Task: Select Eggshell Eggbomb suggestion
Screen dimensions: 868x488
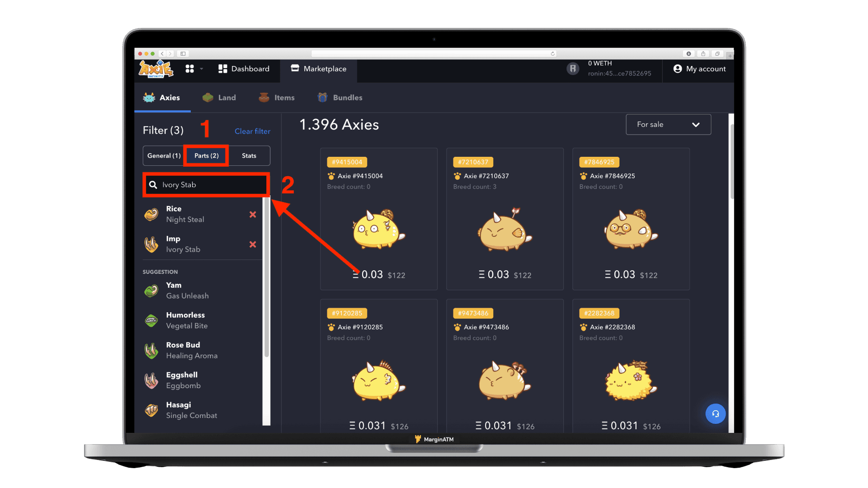Action: (202, 380)
